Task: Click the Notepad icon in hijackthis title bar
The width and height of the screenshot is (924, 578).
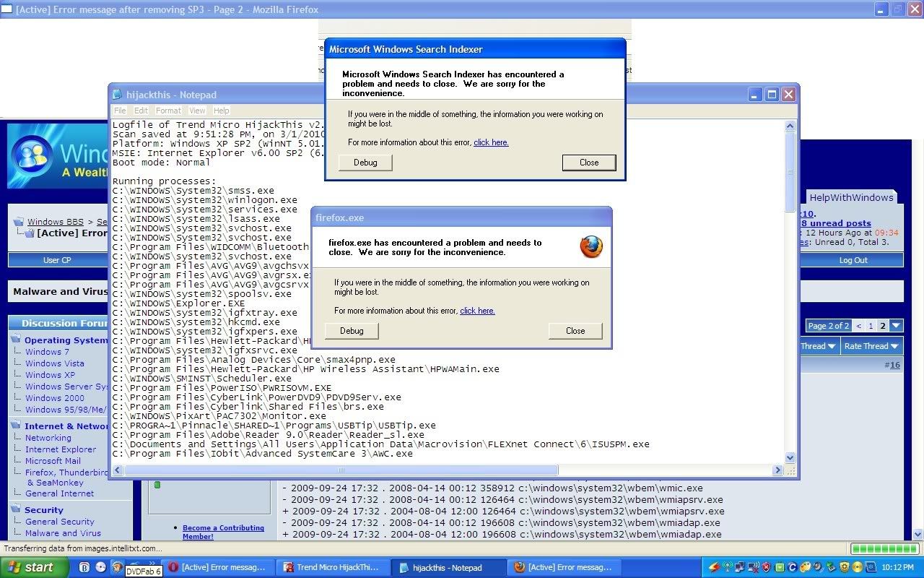Action: (x=117, y=95)
